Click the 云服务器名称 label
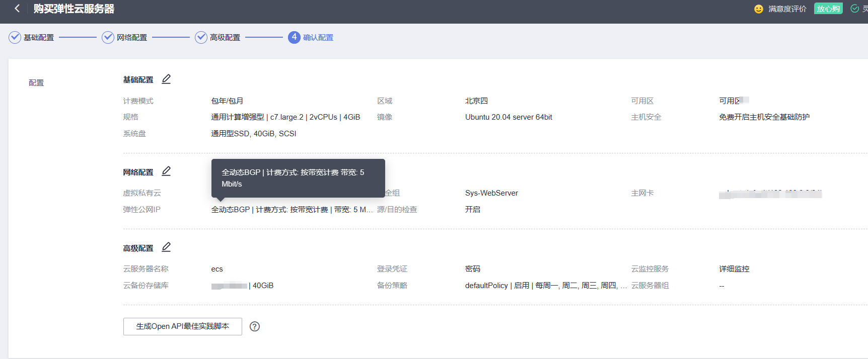Image resolution: width=868 pixels, height=359 pixels. pos(146,269)
